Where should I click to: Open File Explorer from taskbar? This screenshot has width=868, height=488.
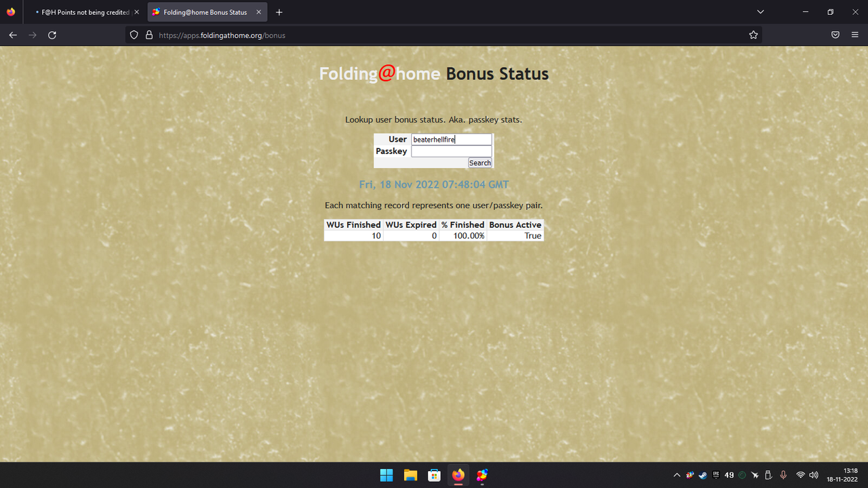click(410, 475)
